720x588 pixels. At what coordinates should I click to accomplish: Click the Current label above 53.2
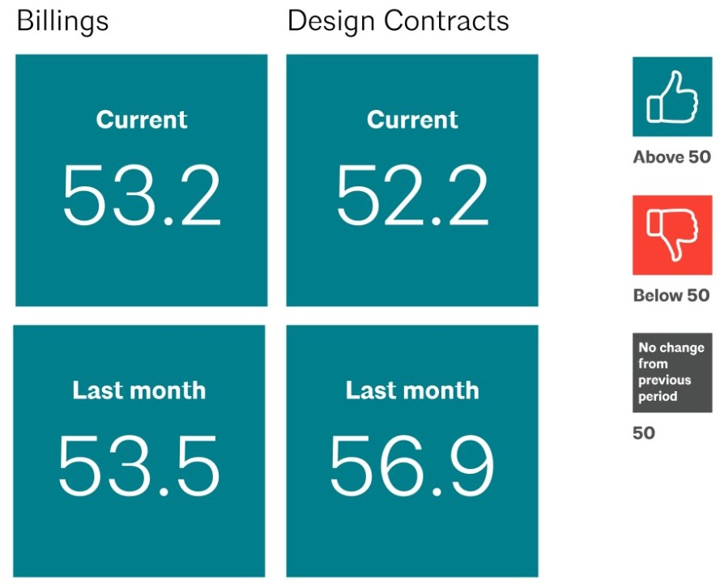click(142, 120)
